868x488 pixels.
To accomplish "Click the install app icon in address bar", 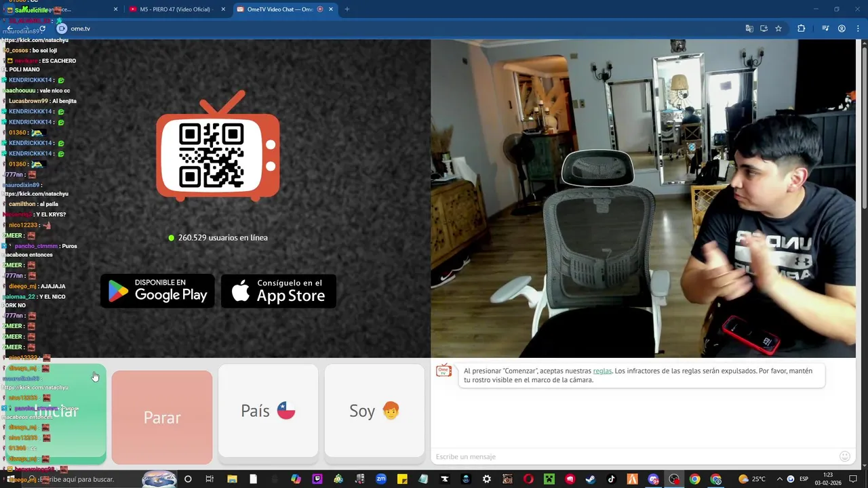I will (x=764, y=28).
